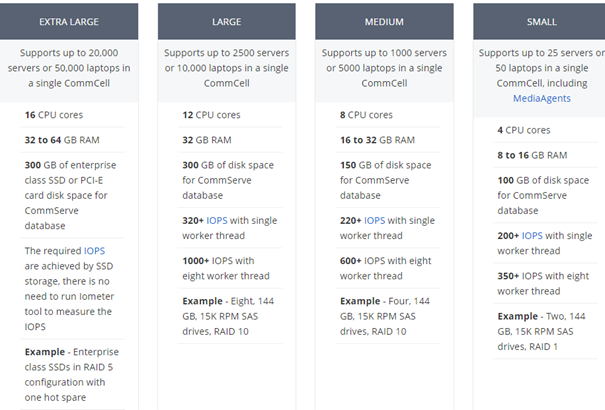Click the MEDIUM column header
The height and width of the screenshot is (410, 605).
coord(384,22)
